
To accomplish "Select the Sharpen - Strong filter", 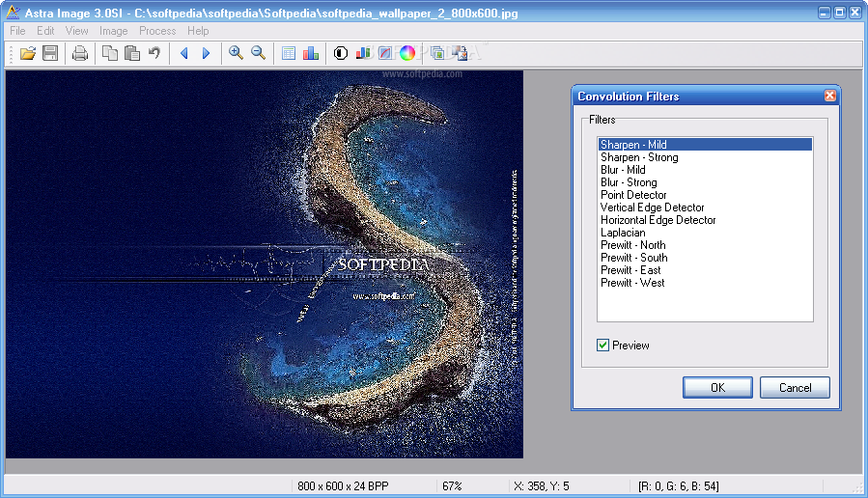I will click(x=705, y=157).
